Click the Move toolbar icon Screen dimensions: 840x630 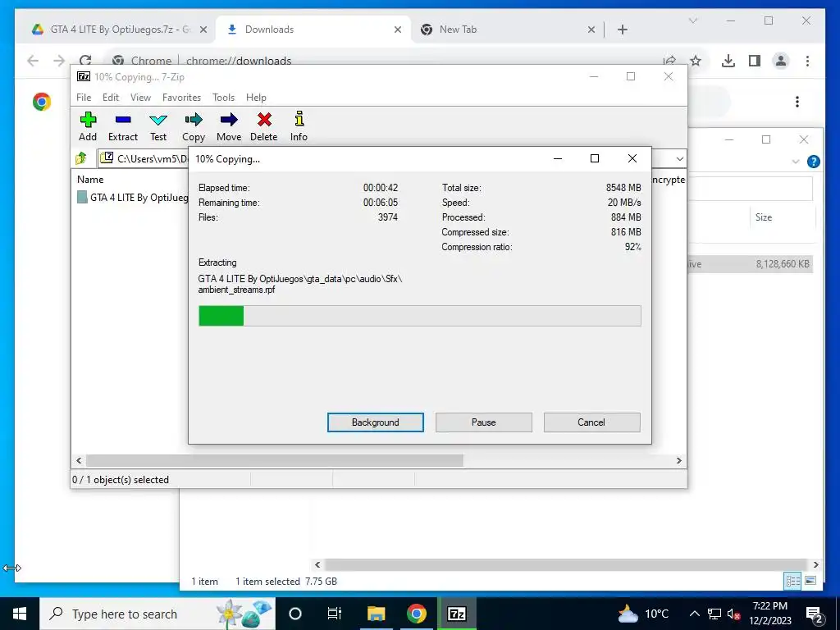(x=229, y=126)
